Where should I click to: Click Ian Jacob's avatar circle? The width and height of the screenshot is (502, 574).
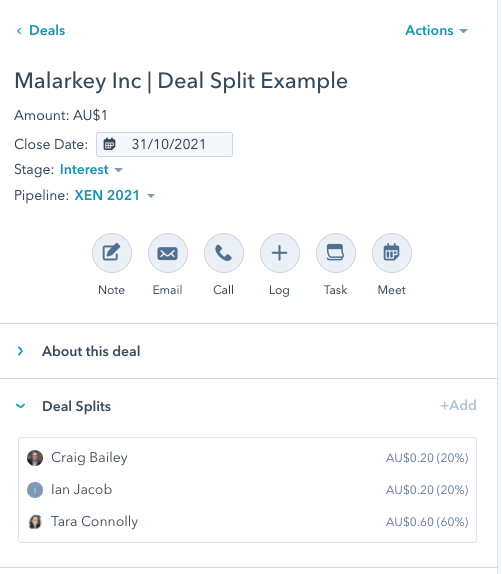[35, 490]
